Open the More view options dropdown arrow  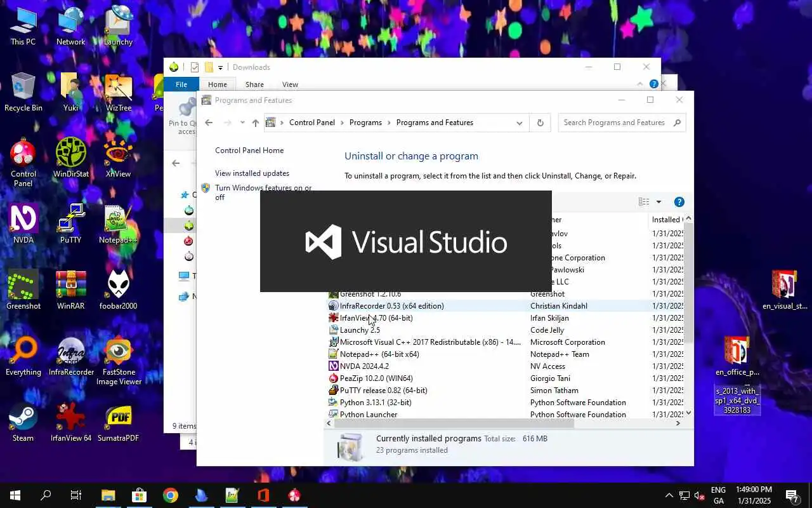658,202
